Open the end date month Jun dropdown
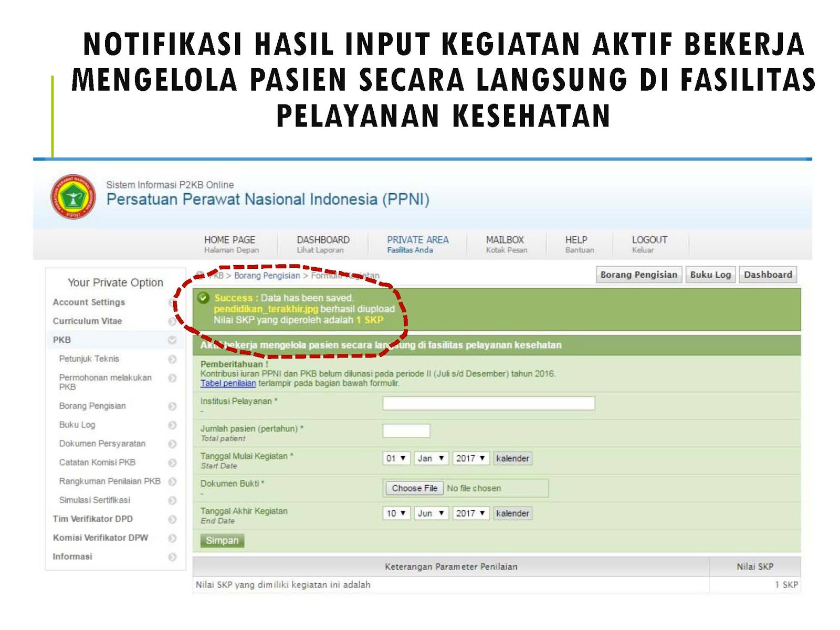 tap(431, 513)
